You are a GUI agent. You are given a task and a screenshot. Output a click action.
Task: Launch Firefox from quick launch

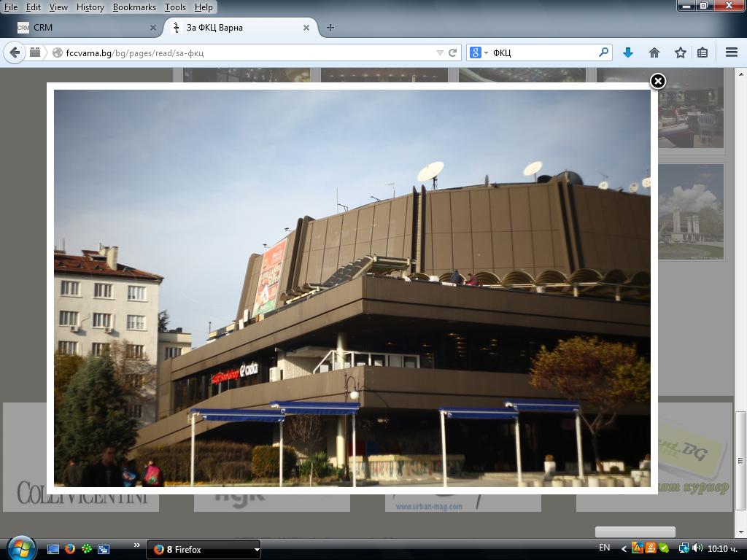[69, 549]
